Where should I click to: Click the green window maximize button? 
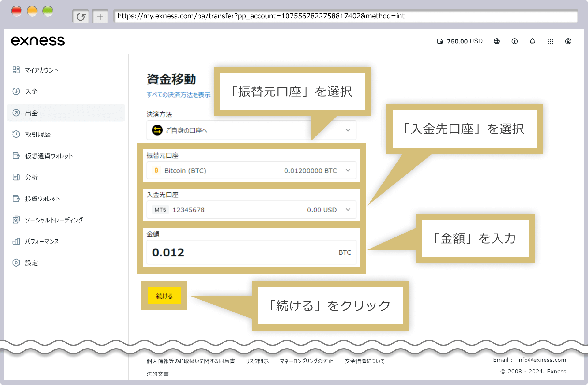point(48,11)
